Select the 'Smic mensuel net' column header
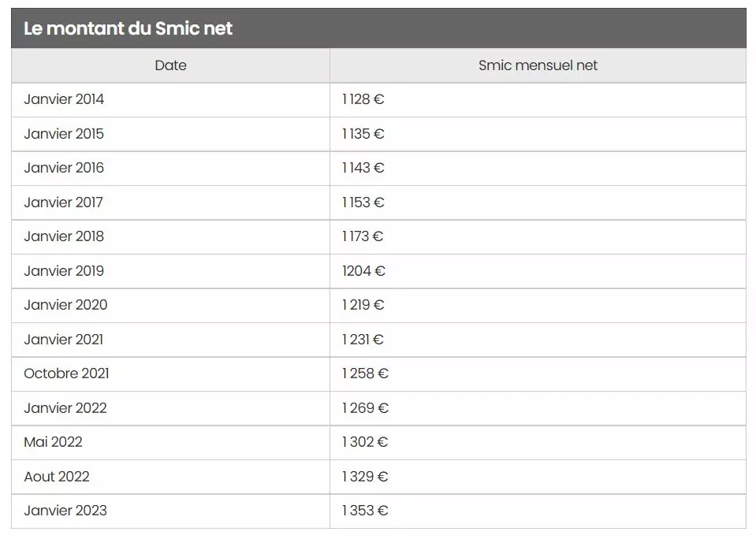This screenshot has height=539, width=756. coord(538,65)
